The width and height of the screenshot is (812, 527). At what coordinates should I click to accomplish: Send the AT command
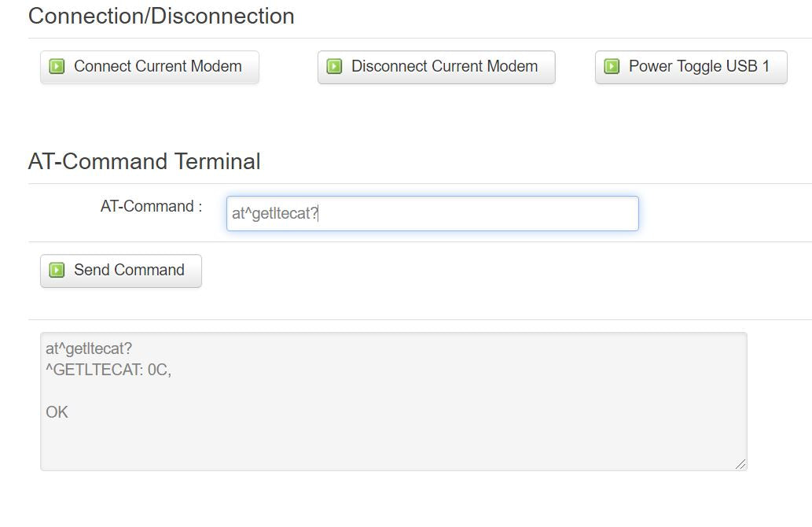pyautogui.click(x=121, y=271)
